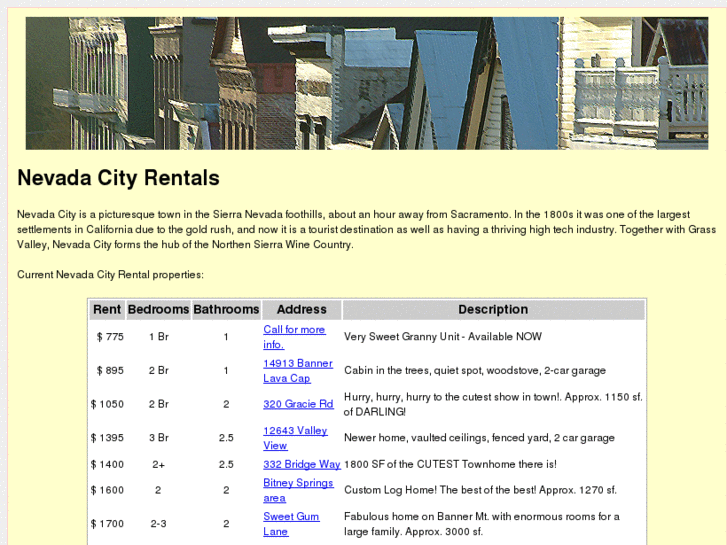Click the intro paragraph about Nevada City
Screen dimensions: 727x545
(x=366, y=230)
